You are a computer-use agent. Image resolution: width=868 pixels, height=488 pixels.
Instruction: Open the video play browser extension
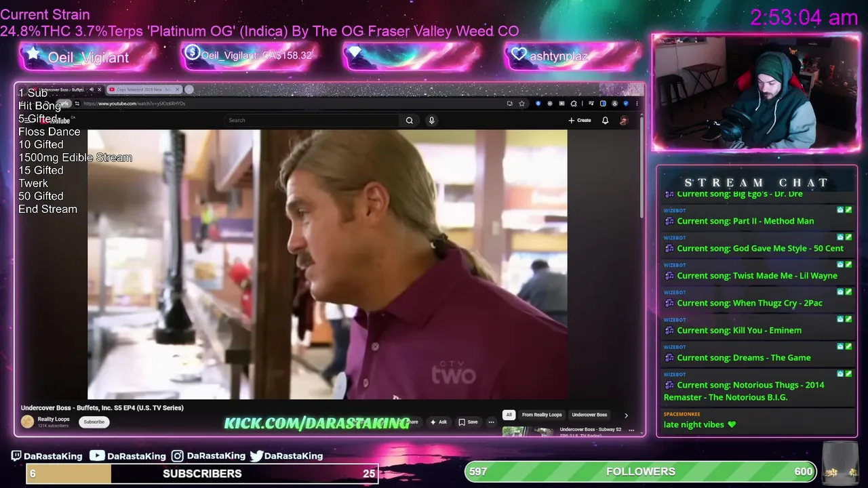pos(561,104)
